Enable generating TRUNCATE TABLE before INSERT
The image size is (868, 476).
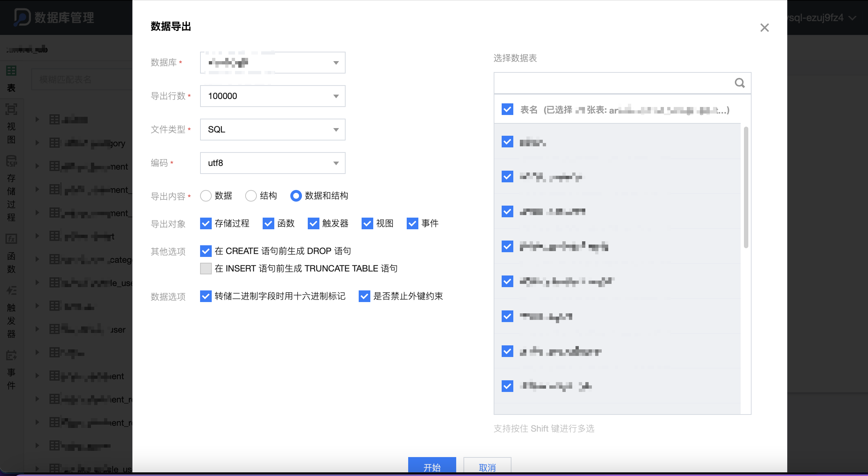pyautogui.click(x=206, y=268)
